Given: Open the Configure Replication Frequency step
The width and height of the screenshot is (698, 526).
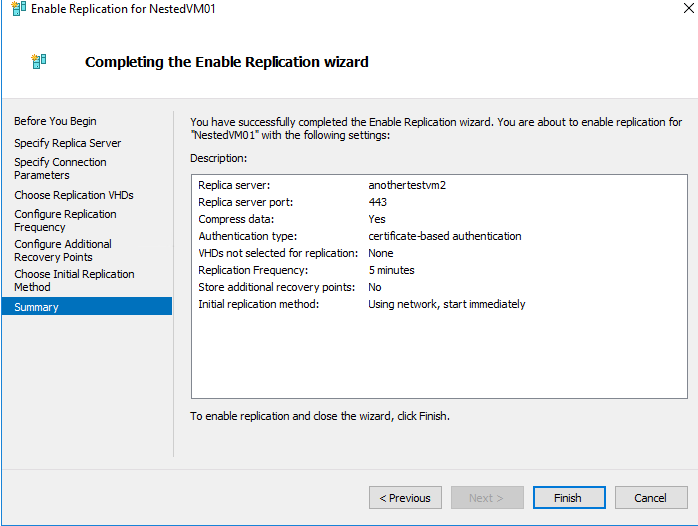Looking at the screenshot, I should click(65, 220).
